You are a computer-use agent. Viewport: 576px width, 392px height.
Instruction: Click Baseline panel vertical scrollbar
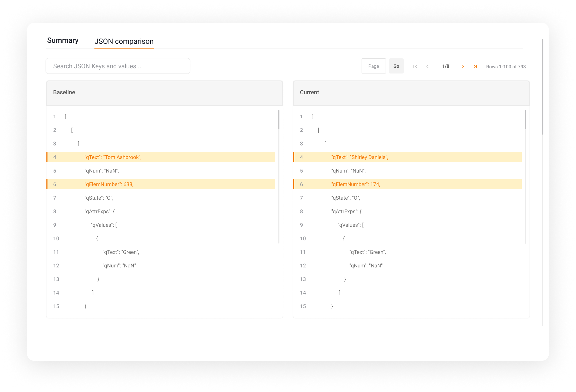(x=279, y=120)
